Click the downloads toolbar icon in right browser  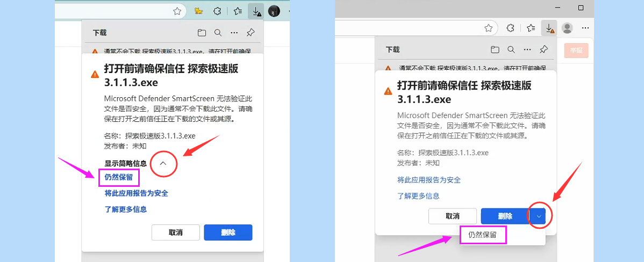click(549, 27)
